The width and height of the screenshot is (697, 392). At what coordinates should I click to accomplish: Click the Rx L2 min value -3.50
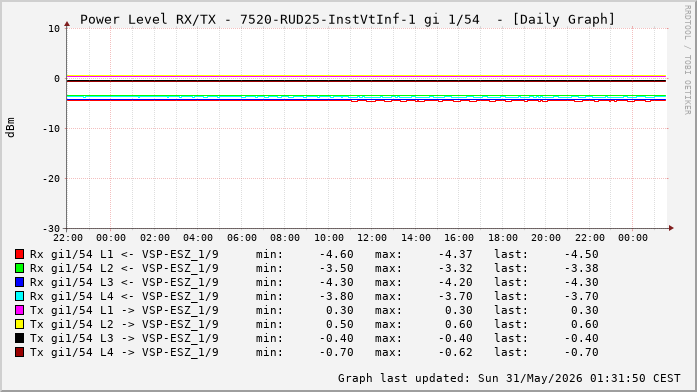[x=336, y=268]
